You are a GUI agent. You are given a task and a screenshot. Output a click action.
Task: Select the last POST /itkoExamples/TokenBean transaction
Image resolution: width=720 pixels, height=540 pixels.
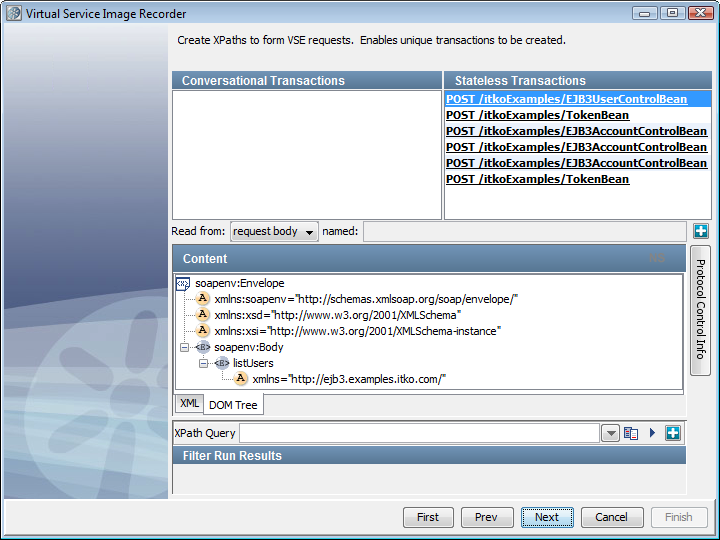(x=578, y=179)
